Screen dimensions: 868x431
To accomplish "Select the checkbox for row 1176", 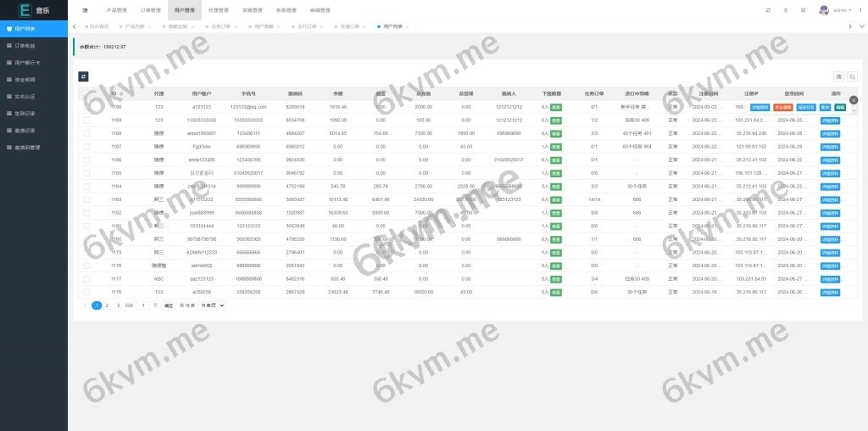I will [86, 291].
